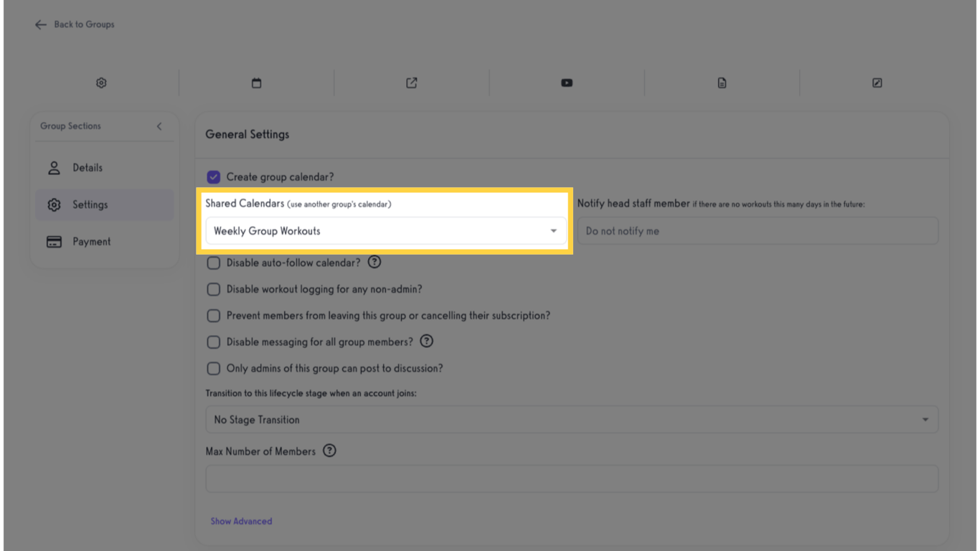Open the video content icon tab
This screenshot has height=551, width=980.
click(x=566, y=83)
